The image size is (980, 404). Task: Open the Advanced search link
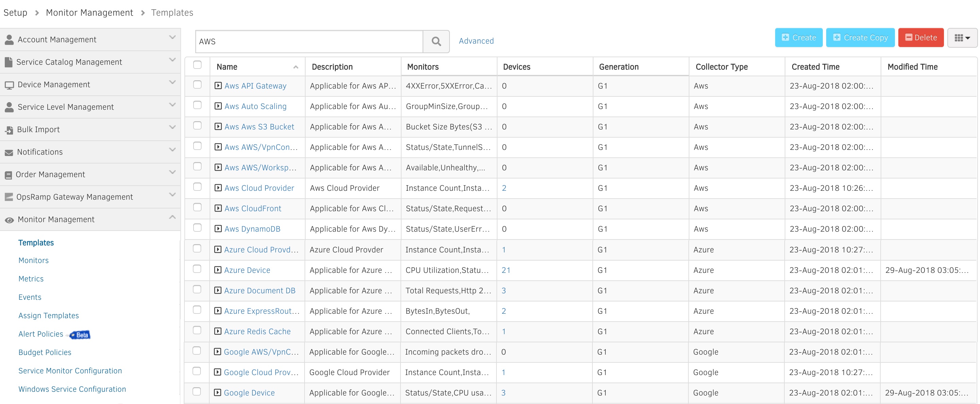tap(476, 41)
